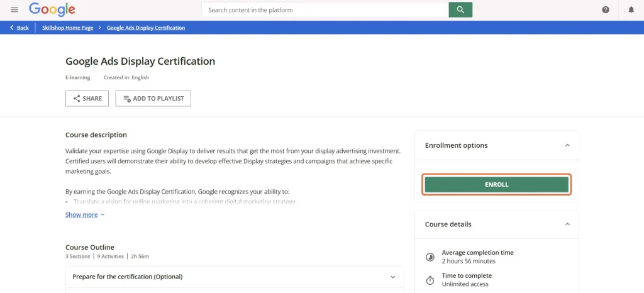The height and width of the screenshot is (293, 644).
Task: Click the 'E-learning' label
Action: [77, 77]
